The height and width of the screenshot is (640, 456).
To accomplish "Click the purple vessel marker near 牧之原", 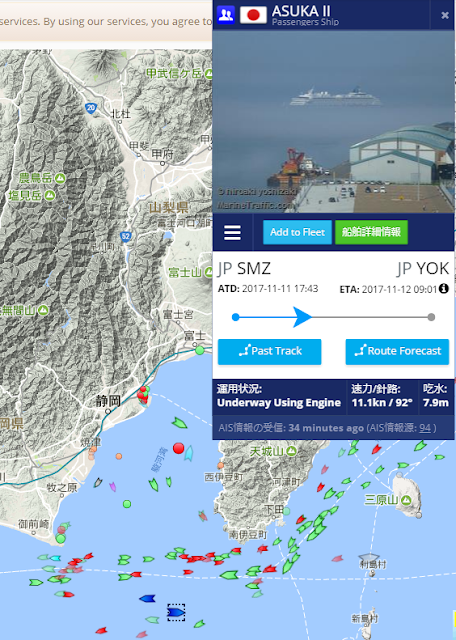I will [x=113, y=487].
